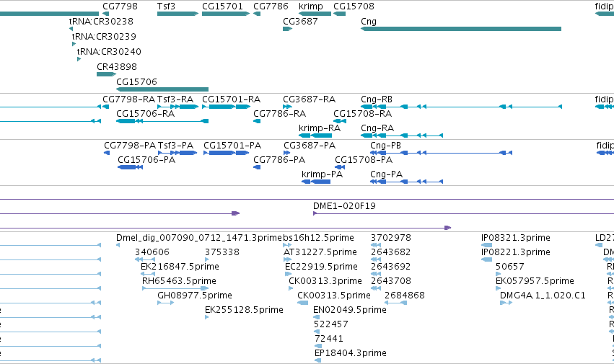Image resolution: width=614 pixels, height=364 pixels.
Task: Select the Tsf3-PA protein glyph
Action: pyautogui.click(x=177, y=153)
